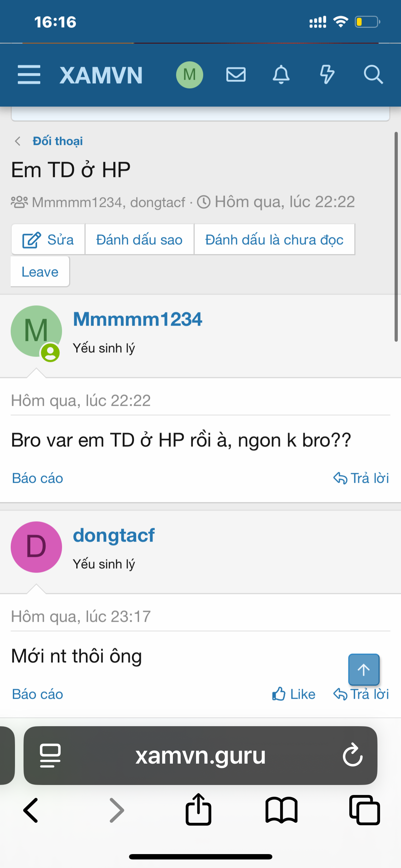Open dongtacf's profile name link

114,535
